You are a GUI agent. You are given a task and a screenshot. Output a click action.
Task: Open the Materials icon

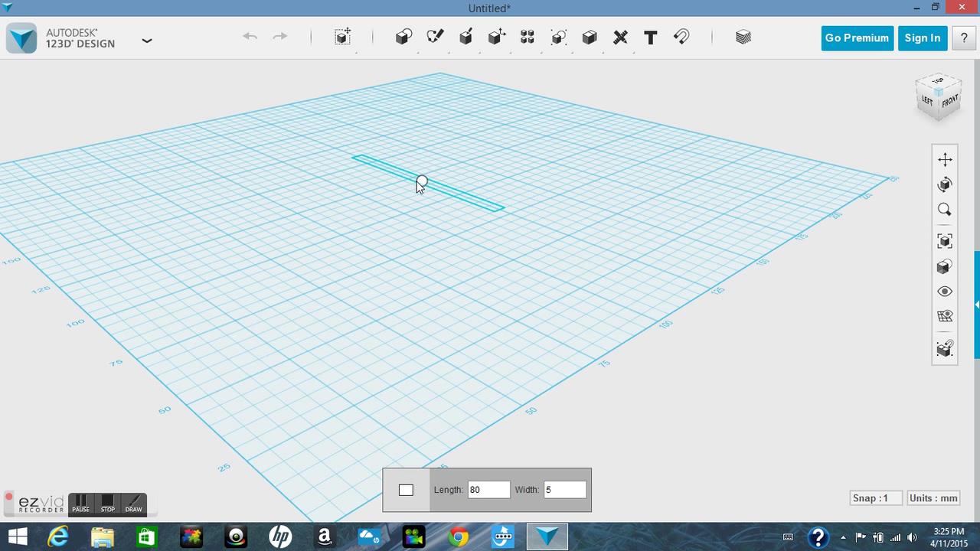(x=743, y=37)
